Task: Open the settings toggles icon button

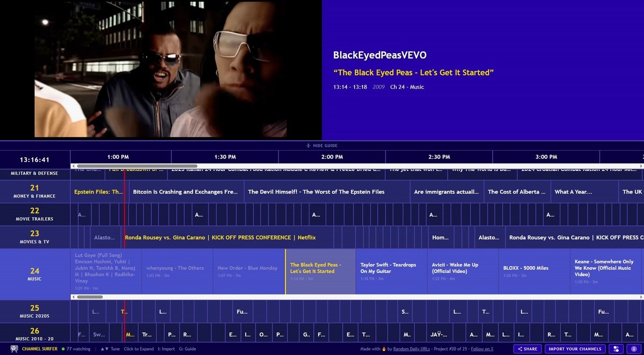Action: [x=615, y=349]
